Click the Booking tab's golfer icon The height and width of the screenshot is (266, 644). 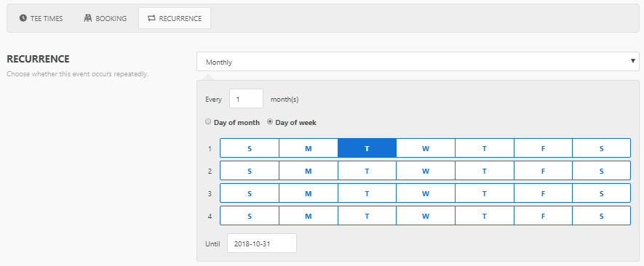click(x=87, y=18)
